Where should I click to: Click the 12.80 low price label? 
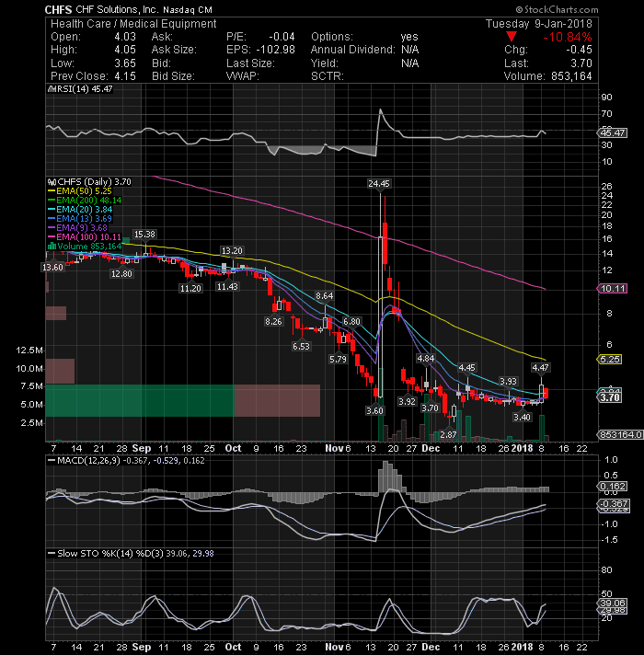[x=121, y=273]
